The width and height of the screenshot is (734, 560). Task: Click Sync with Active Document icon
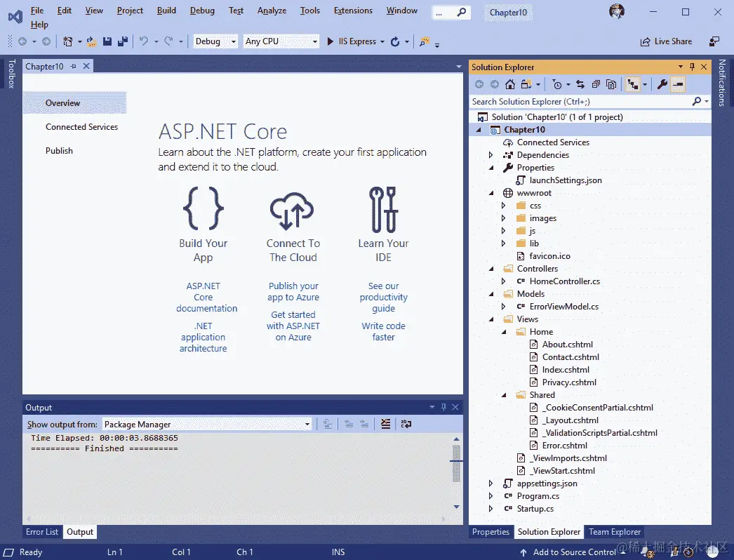coord(580,84)
